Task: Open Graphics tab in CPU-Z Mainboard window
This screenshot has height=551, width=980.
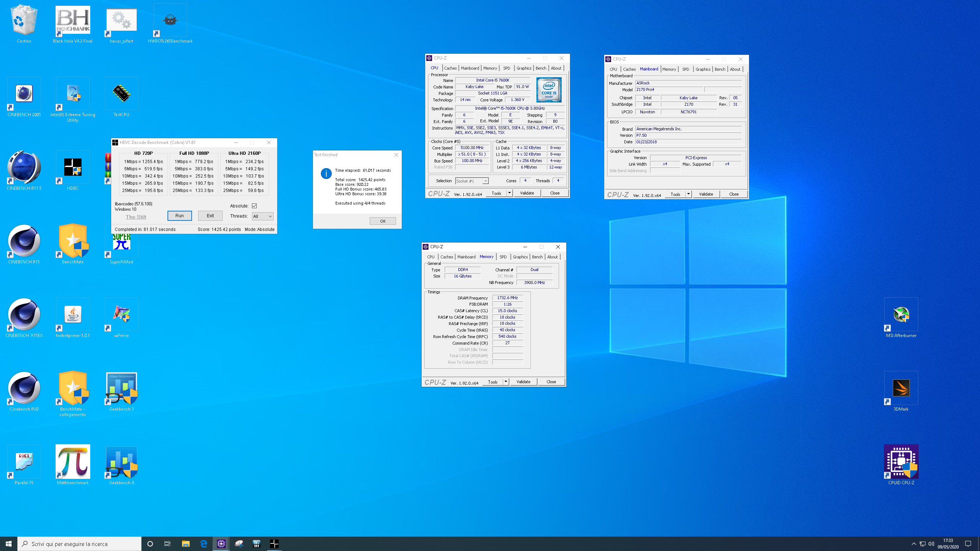Action: [703, 69]
